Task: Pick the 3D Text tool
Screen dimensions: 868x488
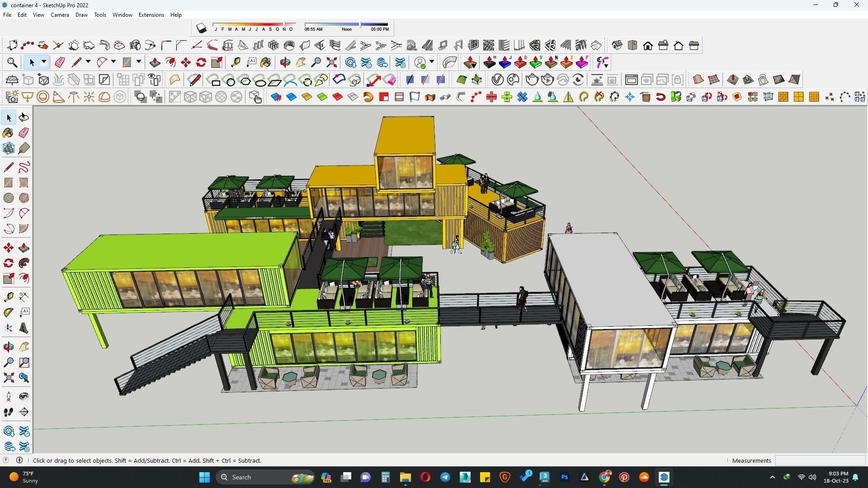Action: [x=24, y=328]
